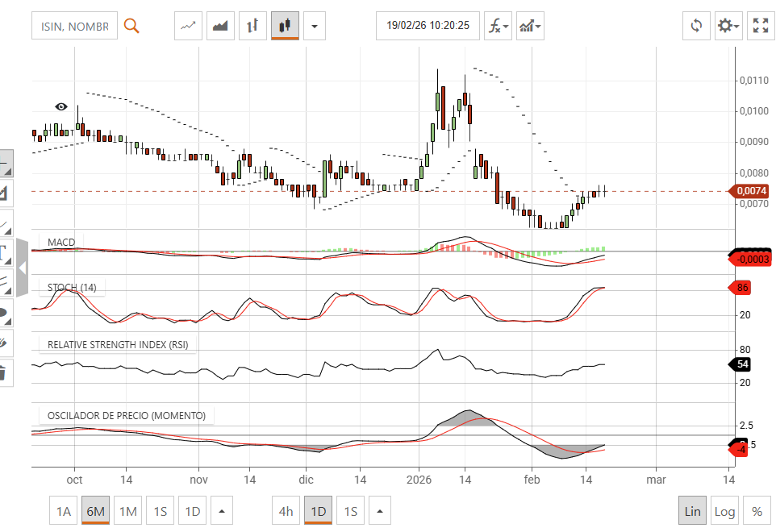Switch scale to percent mode
Screen dimensions: 776x532
(757, 511)
